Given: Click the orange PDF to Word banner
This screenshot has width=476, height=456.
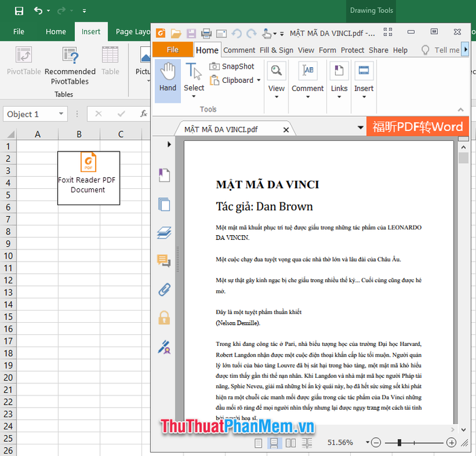Looking at the screenshot, I should click(x=418, y=127).
